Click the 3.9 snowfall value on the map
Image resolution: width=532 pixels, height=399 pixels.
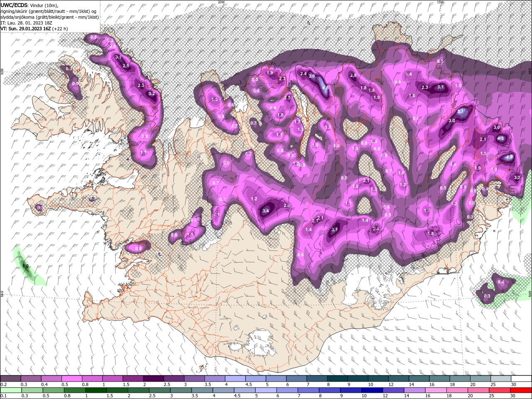click(x=312, y=76)
